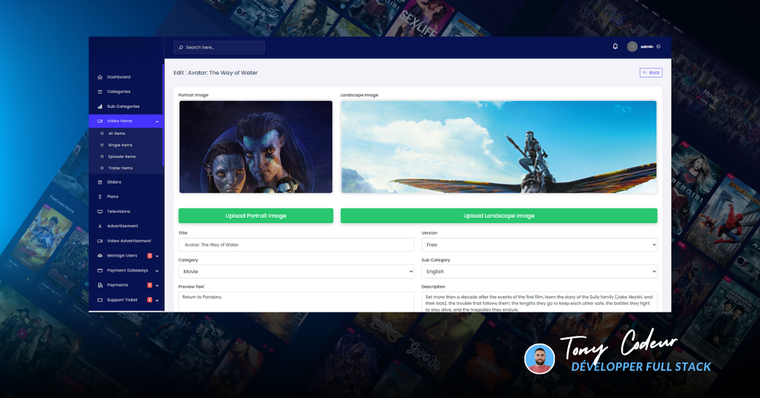Click the Dashboard home icon
The image size is (760, 398).
(100, 77)
